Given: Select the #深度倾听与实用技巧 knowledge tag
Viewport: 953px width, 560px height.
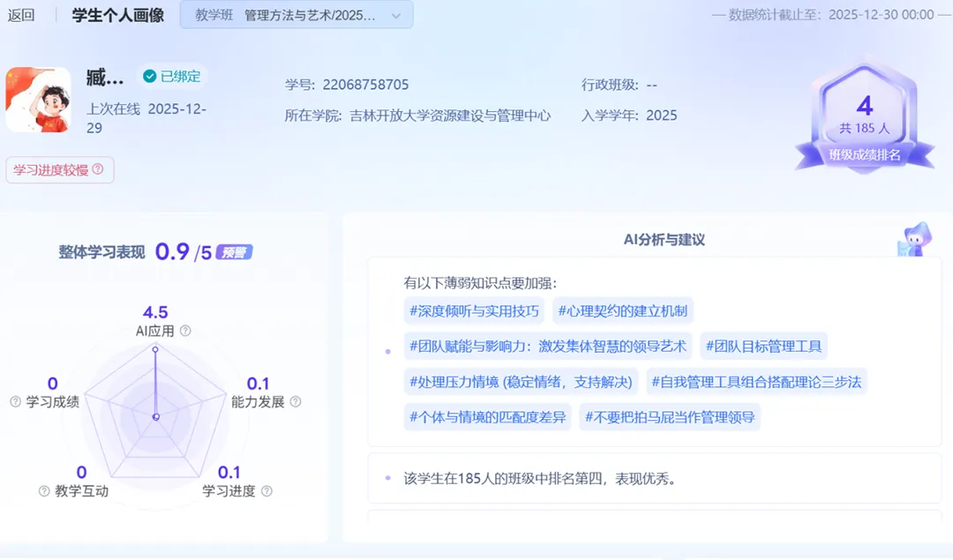Looking at the screenshot, I should tap(474, 310).
